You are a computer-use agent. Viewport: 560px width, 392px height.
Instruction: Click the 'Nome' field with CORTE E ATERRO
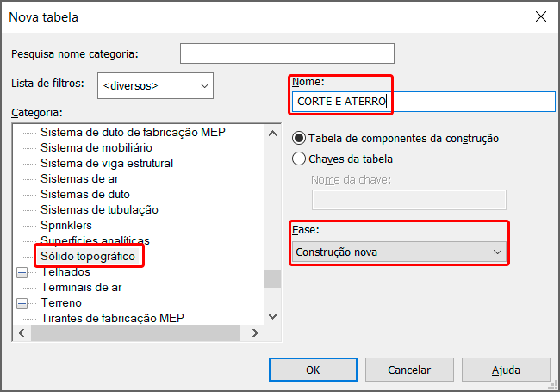click(422, 102)
